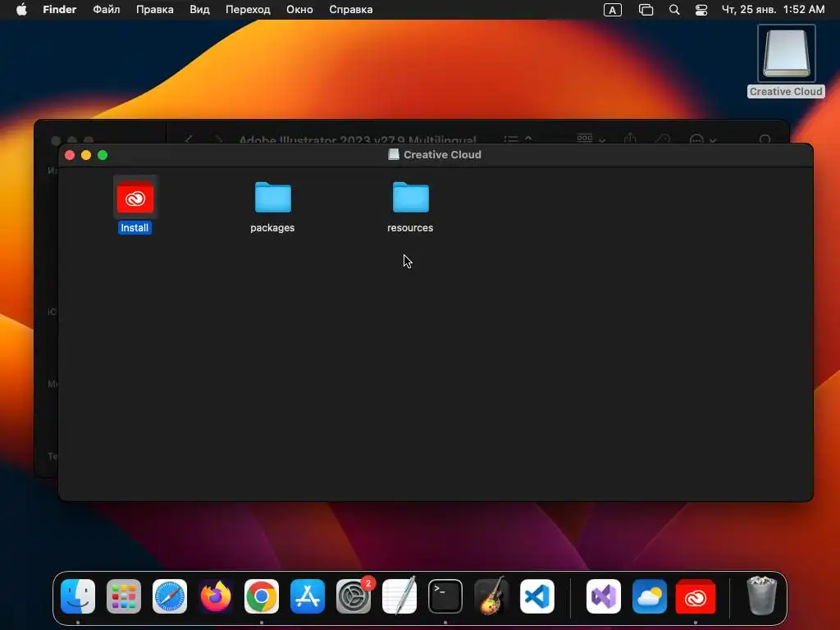
Task: Go back in the background Illustrator Finder window
Action: pos(188,139)
